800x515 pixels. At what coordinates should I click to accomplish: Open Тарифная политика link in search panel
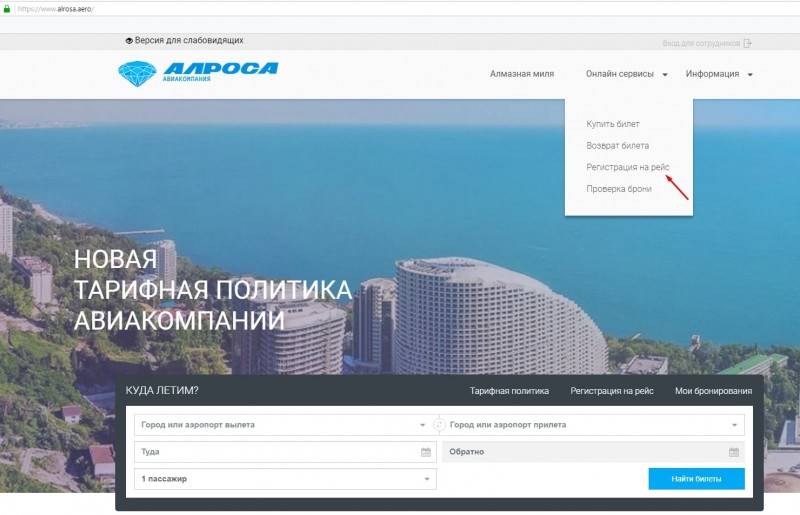click(509, 391)
